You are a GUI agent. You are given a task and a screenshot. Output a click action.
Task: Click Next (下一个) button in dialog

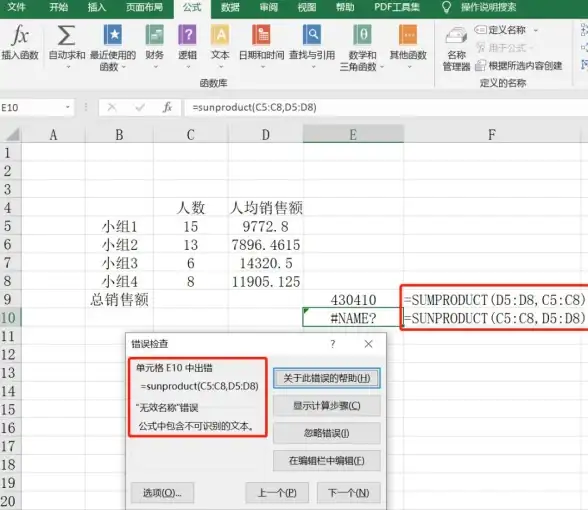click(x=349, y=493)
